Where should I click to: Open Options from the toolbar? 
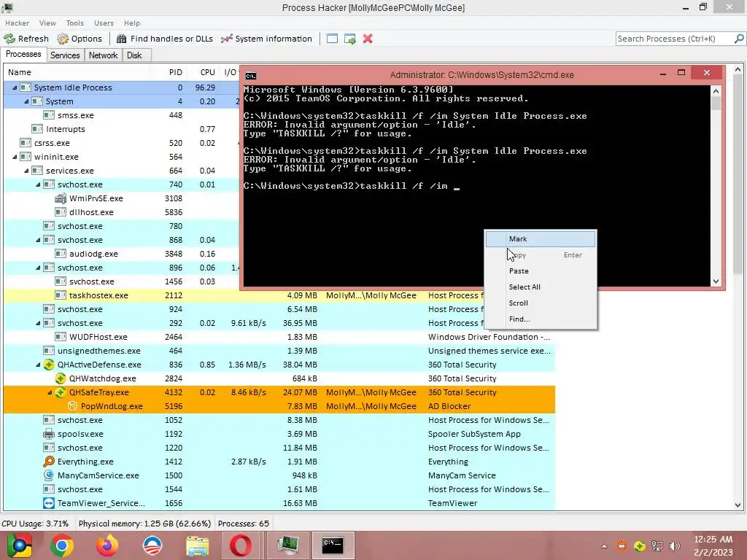click(x=79, y=39)
